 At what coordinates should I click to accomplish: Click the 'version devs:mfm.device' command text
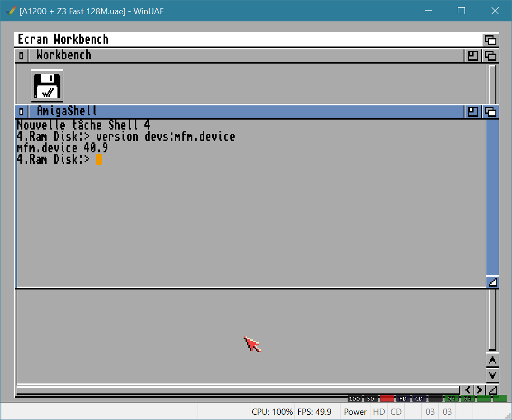[x=166, y=137]
